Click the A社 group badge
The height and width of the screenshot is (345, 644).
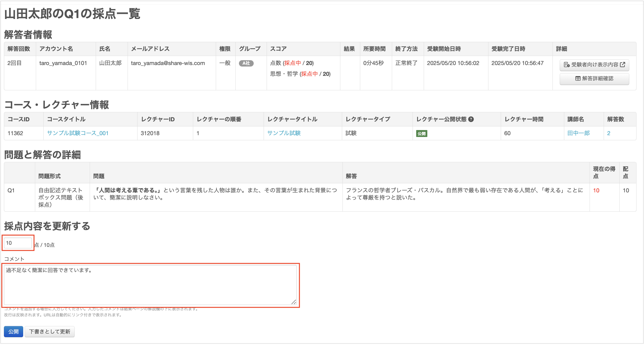click(246, 63)
